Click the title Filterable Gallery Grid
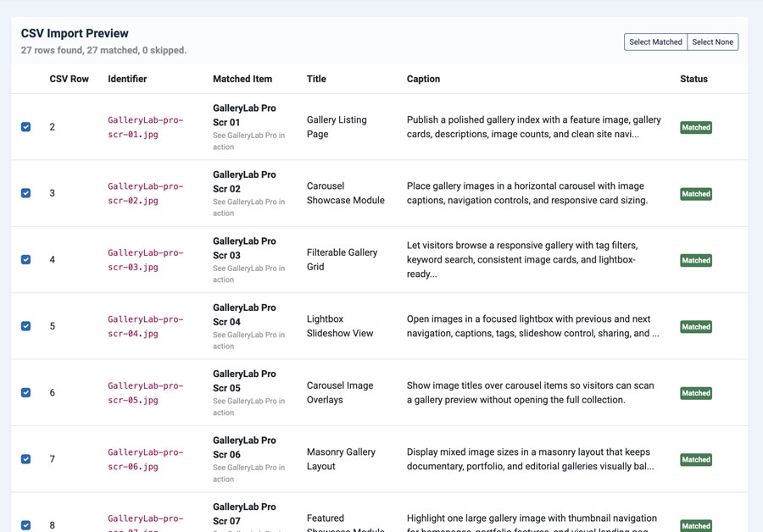The height and width of the screenshot is (532, 763). 343,260
